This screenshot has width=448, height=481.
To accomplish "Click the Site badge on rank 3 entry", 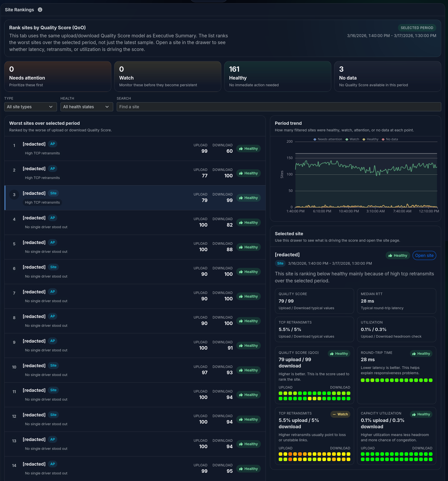I will (x=53, y=193).
